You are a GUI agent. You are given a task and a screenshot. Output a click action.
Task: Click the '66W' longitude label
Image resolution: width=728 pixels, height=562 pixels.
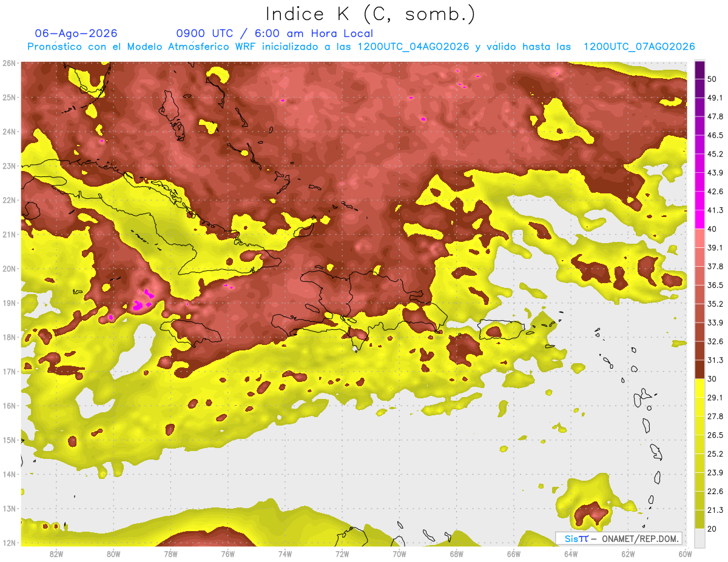click(513, 554)
